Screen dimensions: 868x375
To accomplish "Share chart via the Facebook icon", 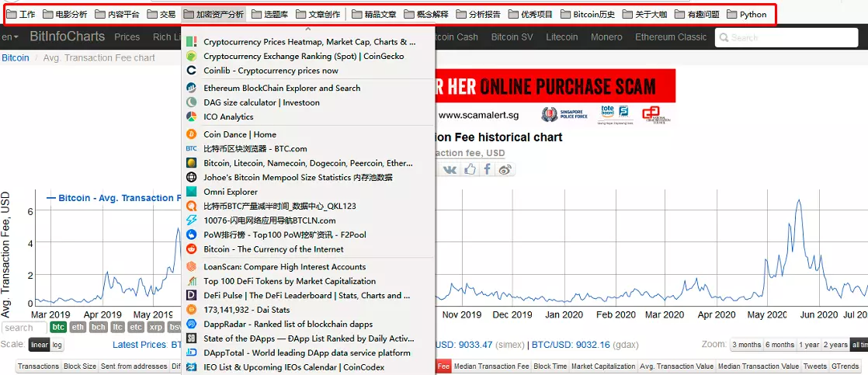I will (x=488, y=169).
